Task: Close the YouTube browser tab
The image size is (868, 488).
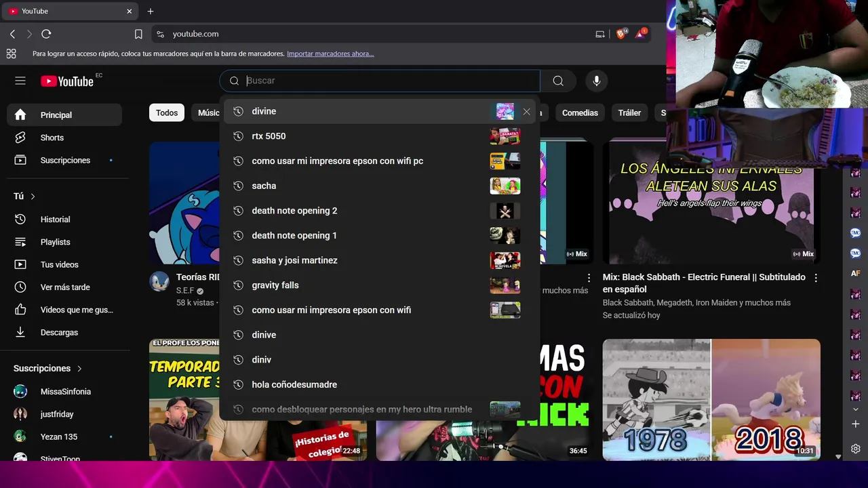Action: (x=130, y=12)
